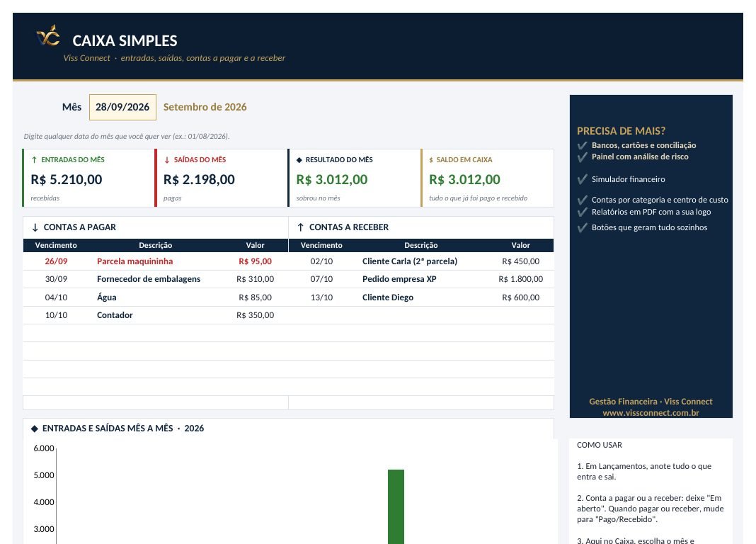Click the PRECISA DE MAIS? heading

click(x=621, y=131)
